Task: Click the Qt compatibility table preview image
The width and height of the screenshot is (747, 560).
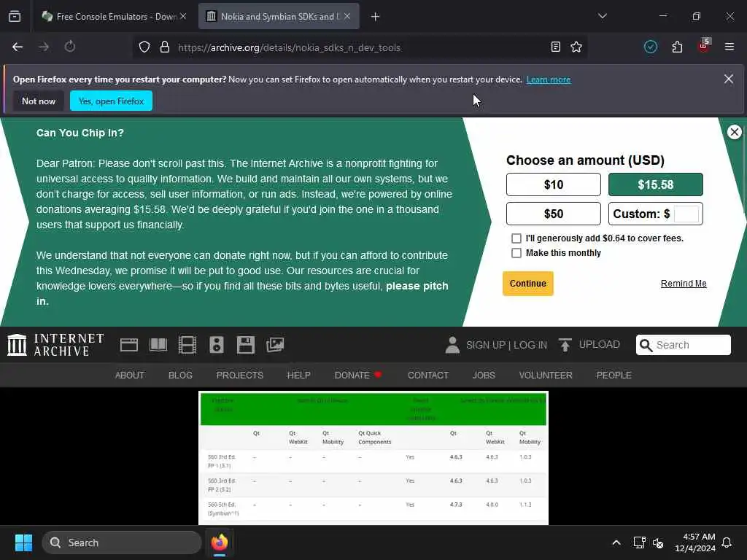Action: click(x=373, y=458)
